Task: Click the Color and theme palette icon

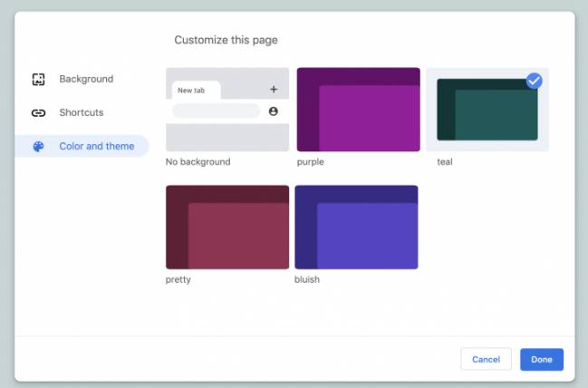Action: click(x=38, y=146)
